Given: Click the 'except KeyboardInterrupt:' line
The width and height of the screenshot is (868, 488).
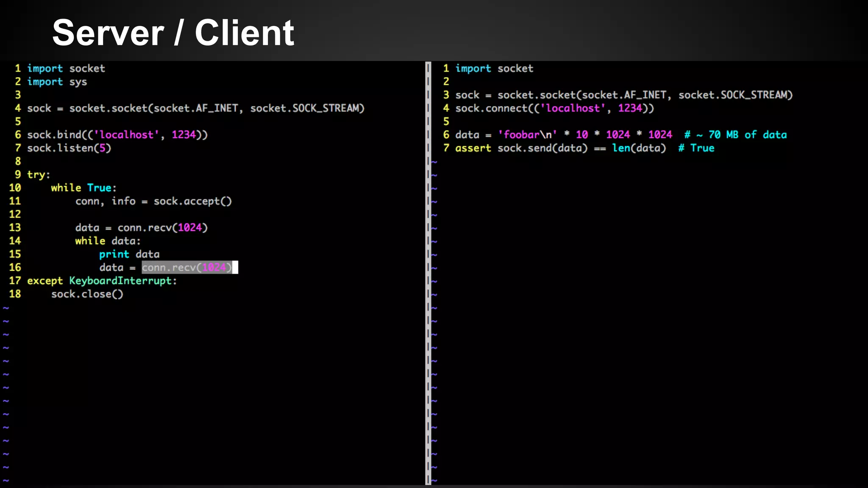Looking at the screenshot, I should (x=102, y=281).
